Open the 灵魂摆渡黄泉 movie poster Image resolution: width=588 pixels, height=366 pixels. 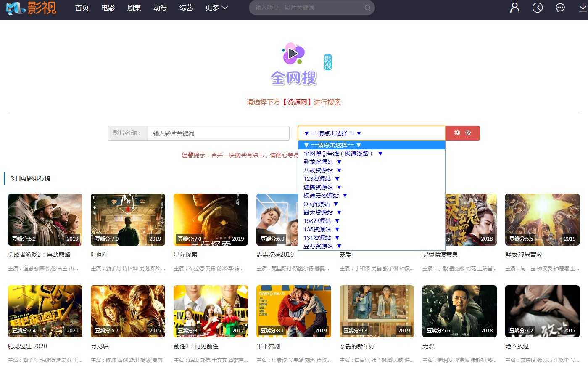[471, 220]
